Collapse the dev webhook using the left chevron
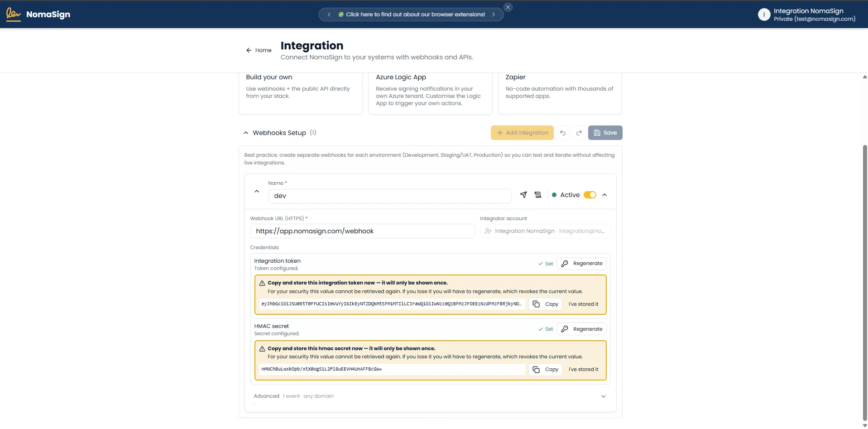The height and width of the screenshot is (429, 868). 257,192
